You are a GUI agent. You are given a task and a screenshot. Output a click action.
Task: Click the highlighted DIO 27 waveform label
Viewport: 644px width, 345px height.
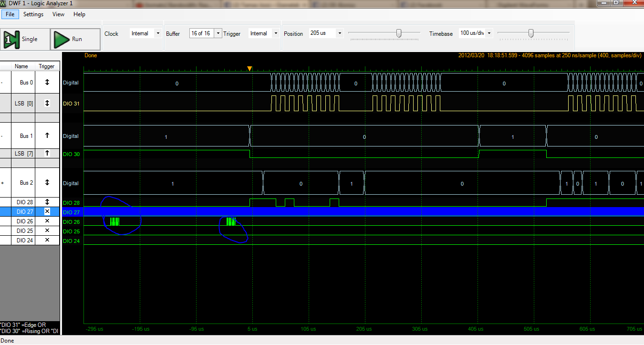[71, 212]
